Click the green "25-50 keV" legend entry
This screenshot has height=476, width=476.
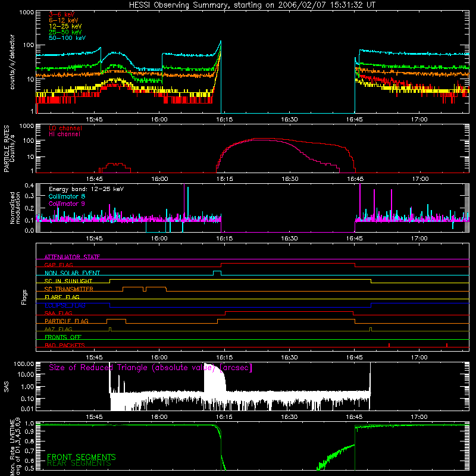pos(65,32)
